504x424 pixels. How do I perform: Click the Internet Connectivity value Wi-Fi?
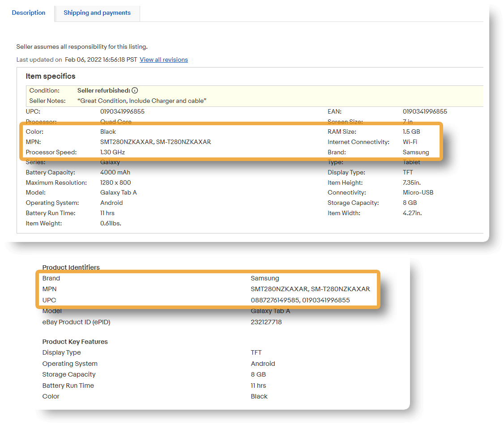tap(410, 142)
